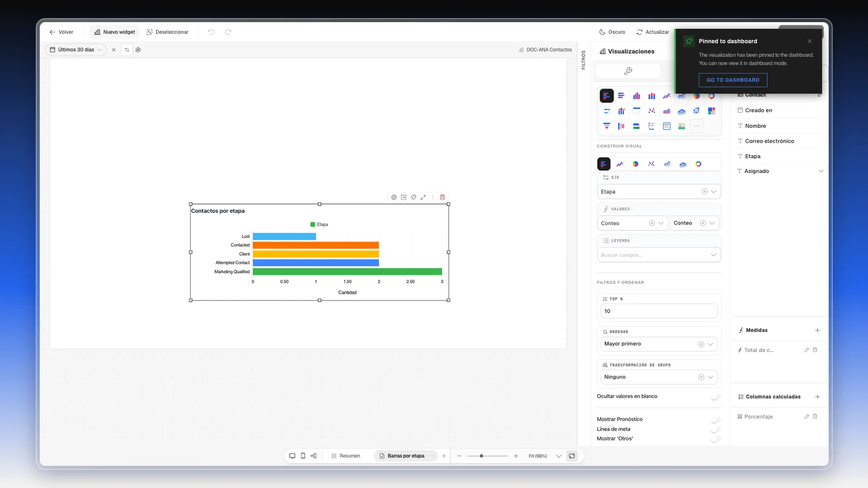Screen dimensions: 868x488
Task: Enable the Mostrar 'Otros' switch
Action: [715, 439]
